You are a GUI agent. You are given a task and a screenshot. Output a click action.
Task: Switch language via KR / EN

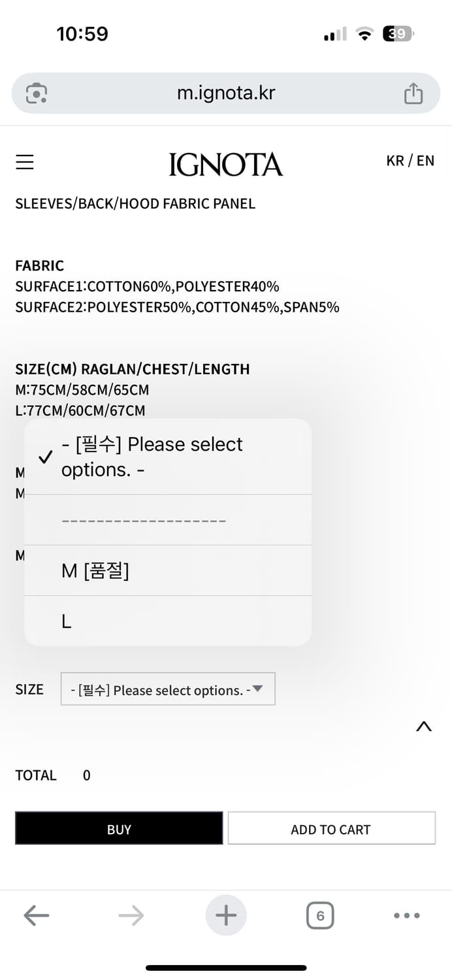410,161
